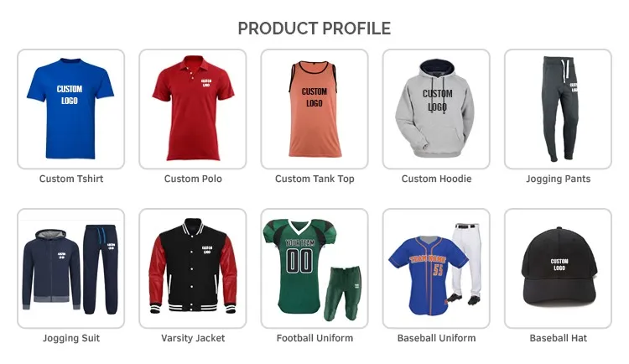Image resolution: width=629 pixels, height=364 pixels.
Task: Select the green Football Uniform thumbnail
Action: click(314, 268)
